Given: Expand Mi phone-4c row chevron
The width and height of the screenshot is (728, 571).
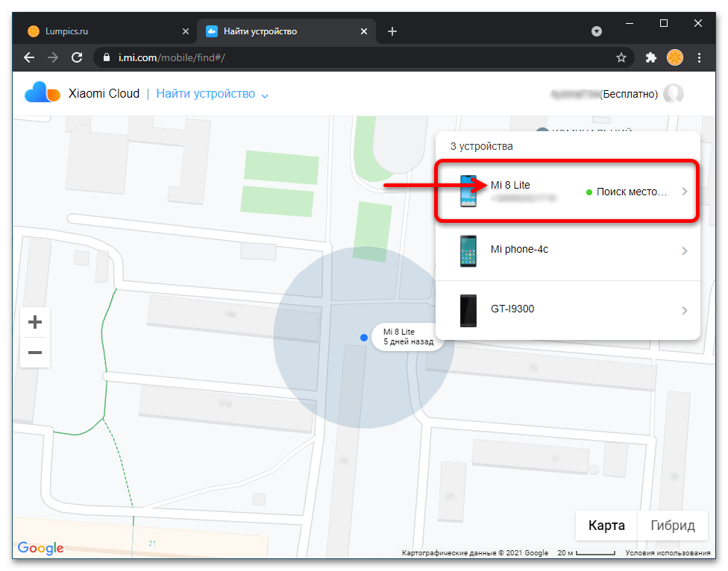Looking at the screenshot, I should point(684,251).
